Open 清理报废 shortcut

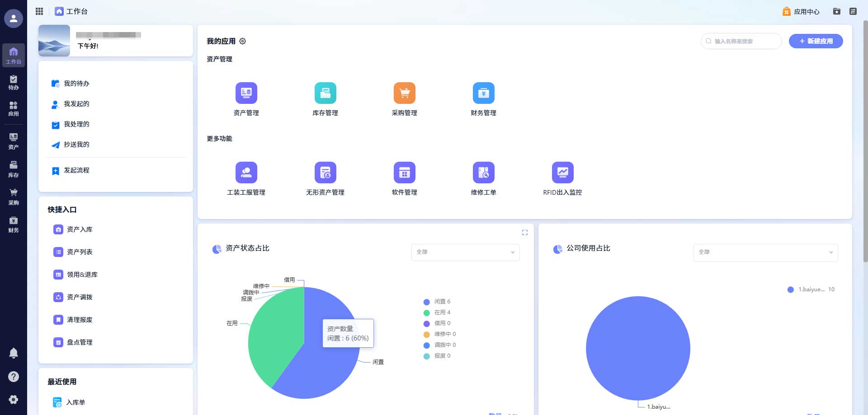(73, 320)
